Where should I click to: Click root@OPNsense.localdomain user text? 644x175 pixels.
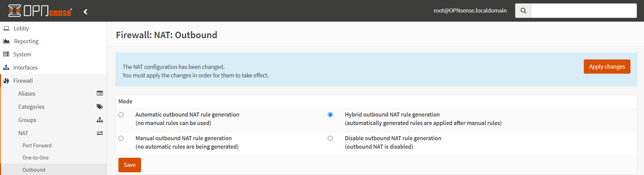click(x=470, y=10)
